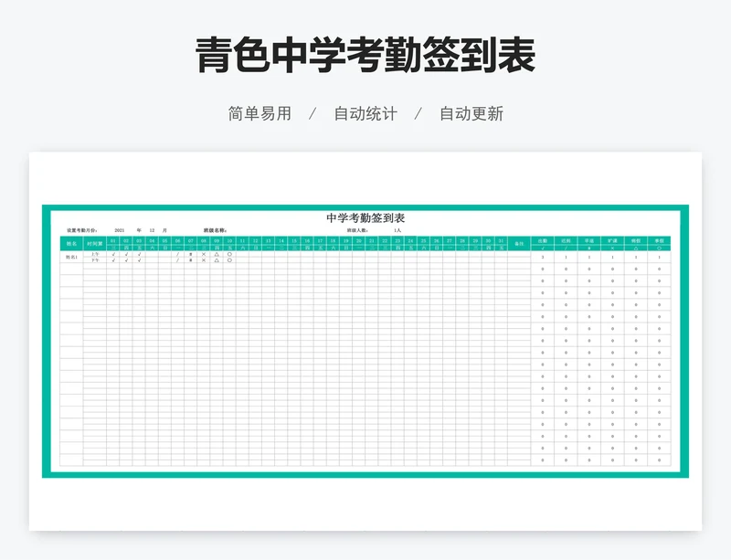This screenshot has height=560, width=731.
Task: Click the 时间算 column header
Action: [x=95, y=243]
